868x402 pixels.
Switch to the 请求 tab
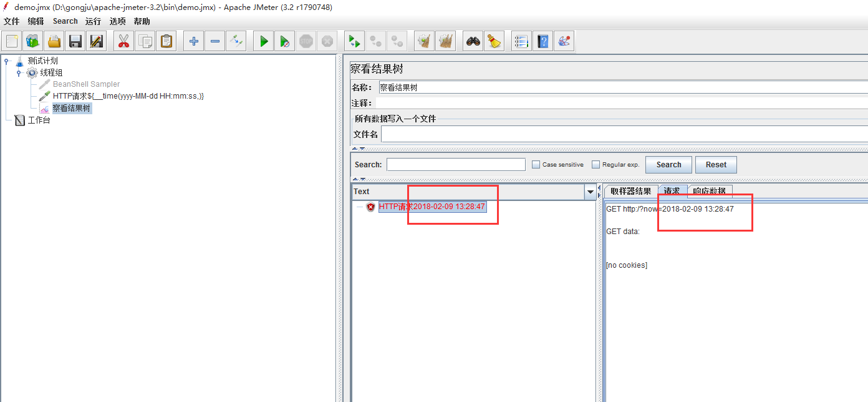click(x=672, y=190)
